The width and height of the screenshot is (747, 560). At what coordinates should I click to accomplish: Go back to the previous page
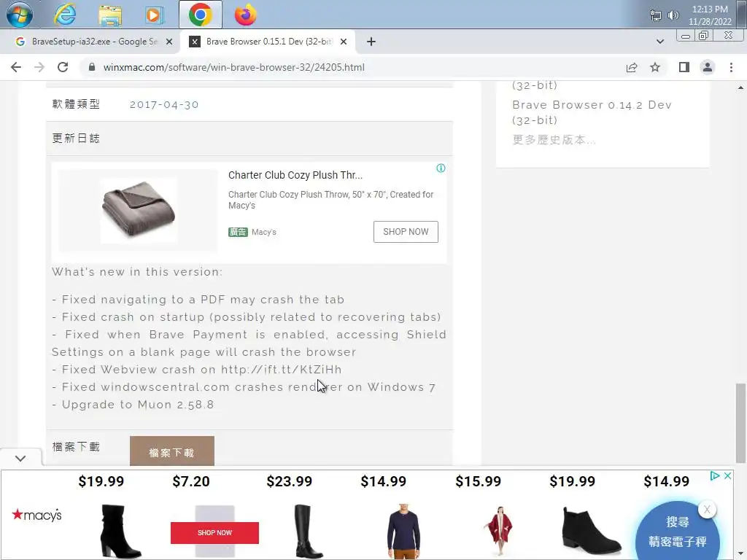pos(16,67)
